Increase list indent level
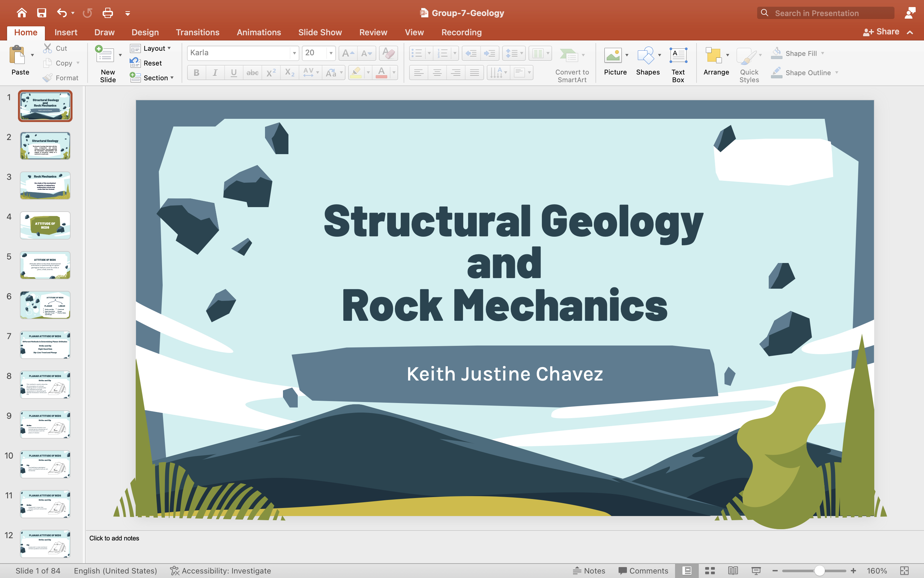This screenshot has height=578, width=924. 490,53
